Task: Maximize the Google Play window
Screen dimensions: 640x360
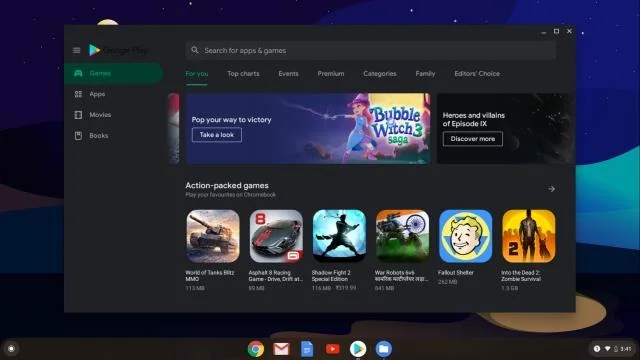Action: [556, 31]
